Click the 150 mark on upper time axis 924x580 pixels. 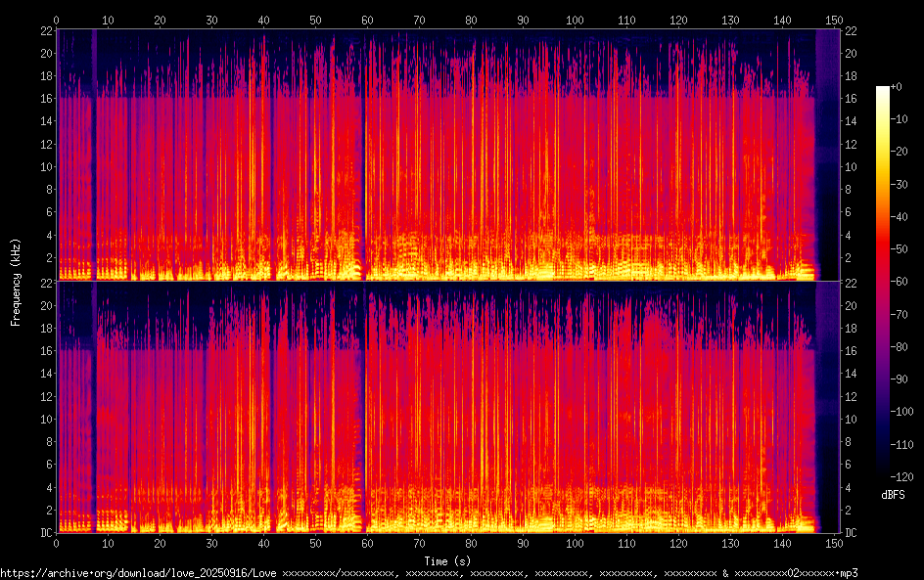pyautogui.click(x=834, y=20)
